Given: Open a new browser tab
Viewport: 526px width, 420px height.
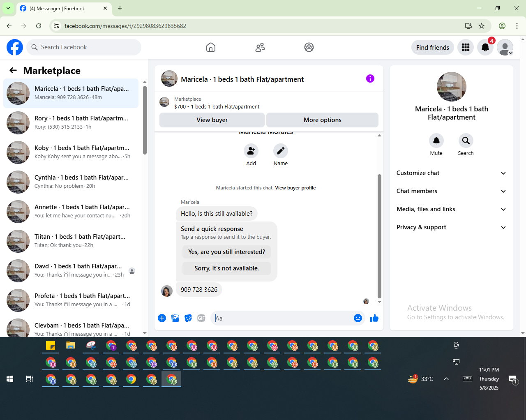Looking at the screenshot, I should pyautogui.click(x=120, y=8).
